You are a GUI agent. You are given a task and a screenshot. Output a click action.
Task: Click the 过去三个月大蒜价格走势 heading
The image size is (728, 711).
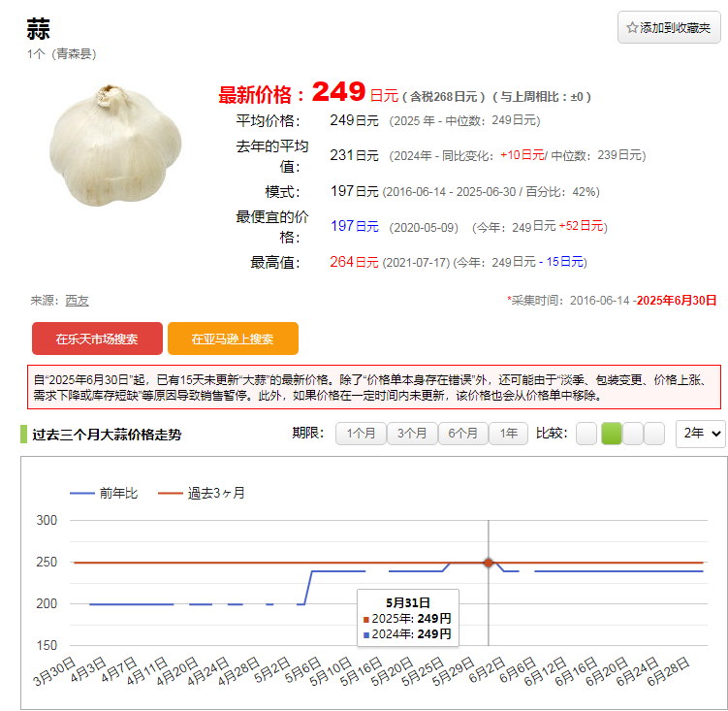click(x=107, y=435)
